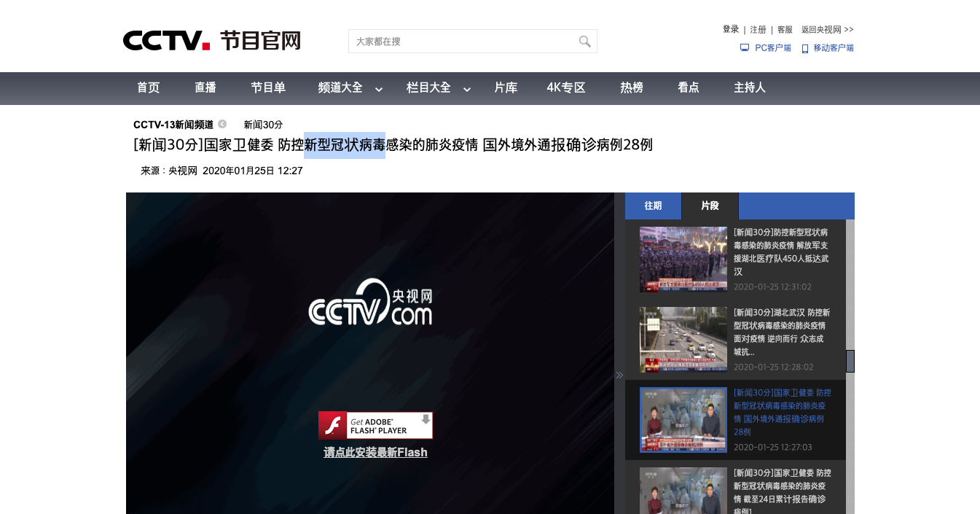
Task: Click the CCTV.com logo in player
Action: (370, 301)
